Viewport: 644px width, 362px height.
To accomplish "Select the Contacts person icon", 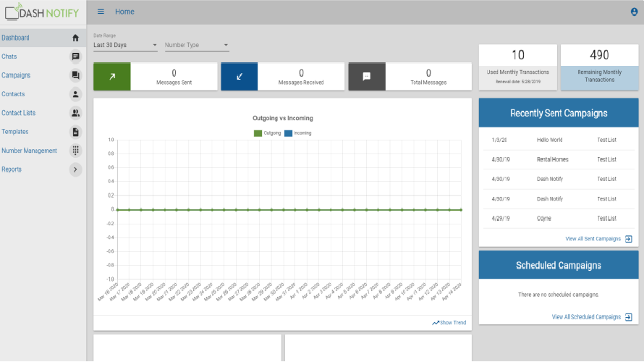I will point(75,94).
